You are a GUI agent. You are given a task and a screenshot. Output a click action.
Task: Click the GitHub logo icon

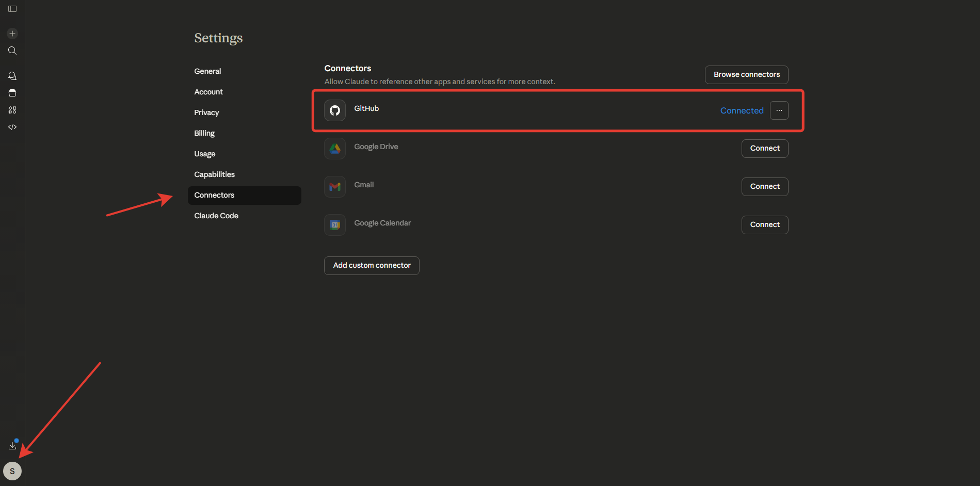click(335, 110)
